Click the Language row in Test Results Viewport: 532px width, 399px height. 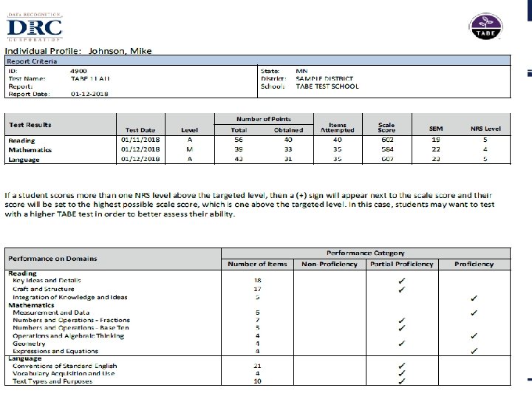(258, 159)
